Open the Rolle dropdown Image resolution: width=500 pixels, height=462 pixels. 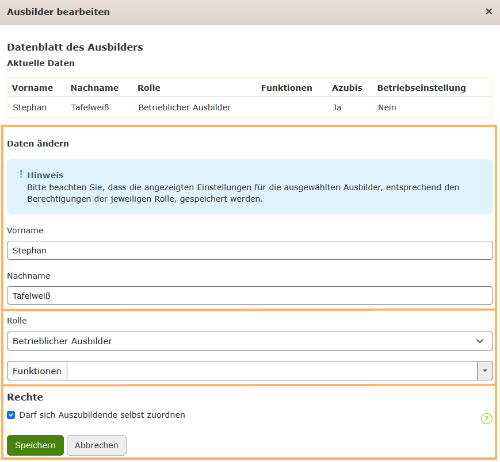pos(250,341)
